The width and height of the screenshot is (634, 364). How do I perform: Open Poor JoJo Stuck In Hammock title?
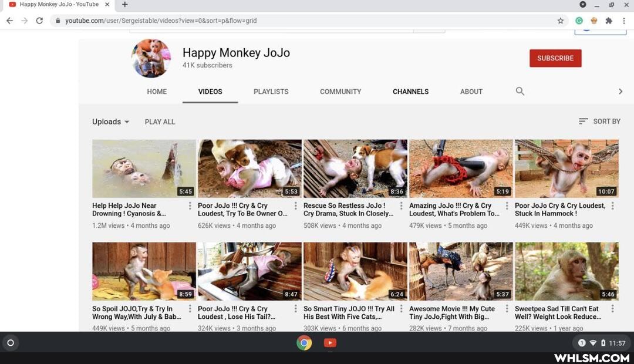click(x=560, y=210)
